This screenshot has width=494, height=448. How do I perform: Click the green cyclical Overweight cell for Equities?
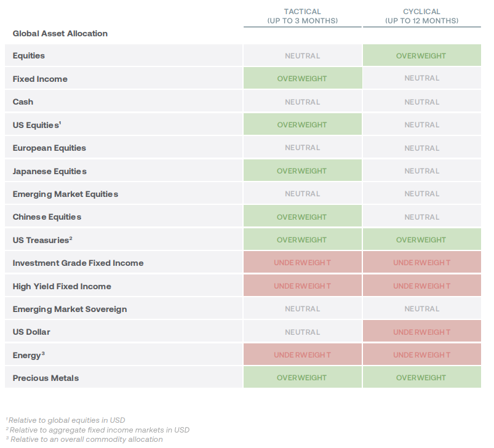coord(421,56)
